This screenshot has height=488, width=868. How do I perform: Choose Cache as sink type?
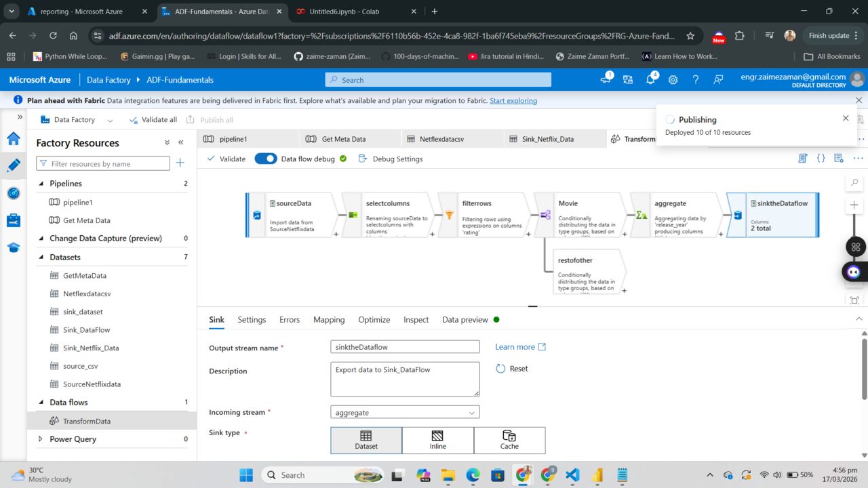click(509, 440)
